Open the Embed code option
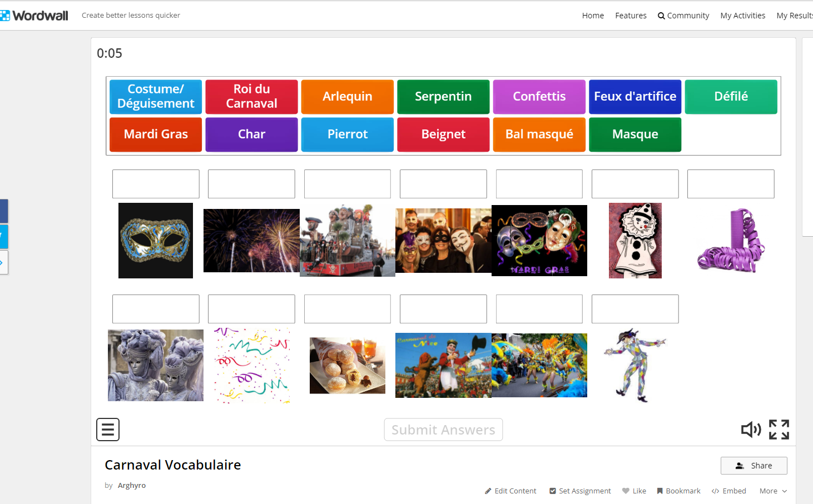 pos(728,491)
